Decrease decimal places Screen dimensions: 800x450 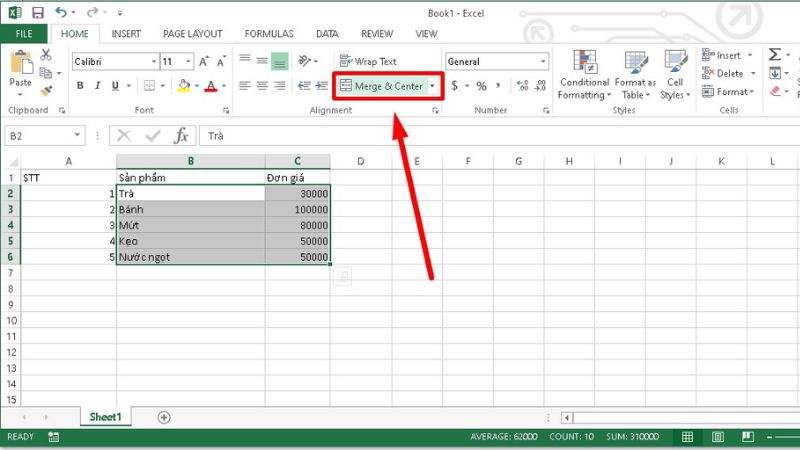[x=541, y=86]
